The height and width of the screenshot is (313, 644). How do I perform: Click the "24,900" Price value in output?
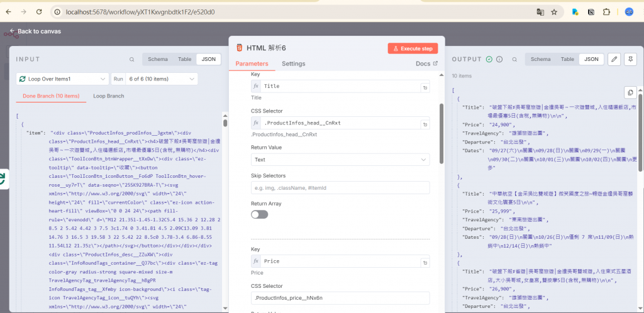pos(501,124)
